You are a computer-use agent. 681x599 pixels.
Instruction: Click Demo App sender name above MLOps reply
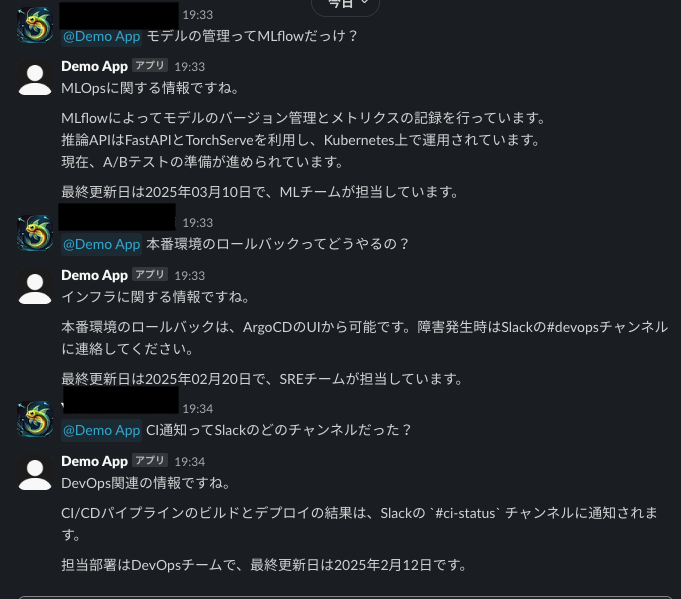(95, 66)
